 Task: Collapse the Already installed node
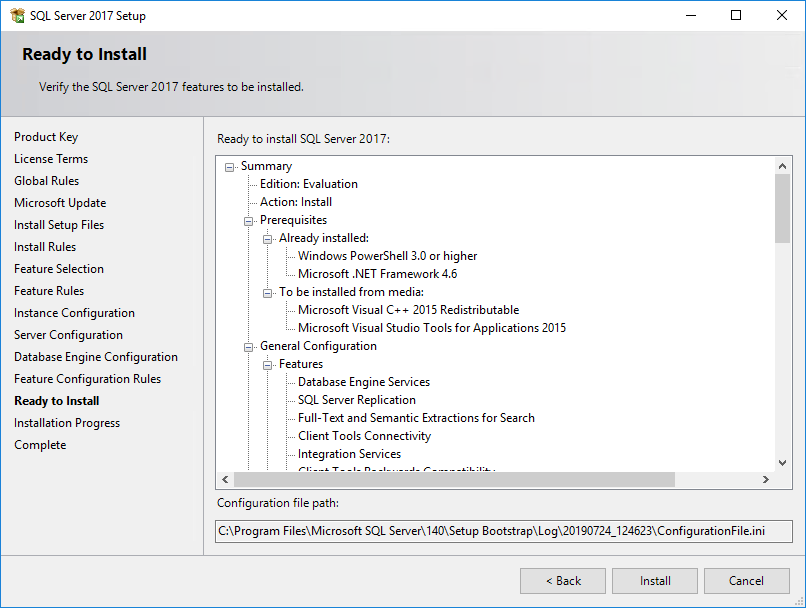(267, 239)
